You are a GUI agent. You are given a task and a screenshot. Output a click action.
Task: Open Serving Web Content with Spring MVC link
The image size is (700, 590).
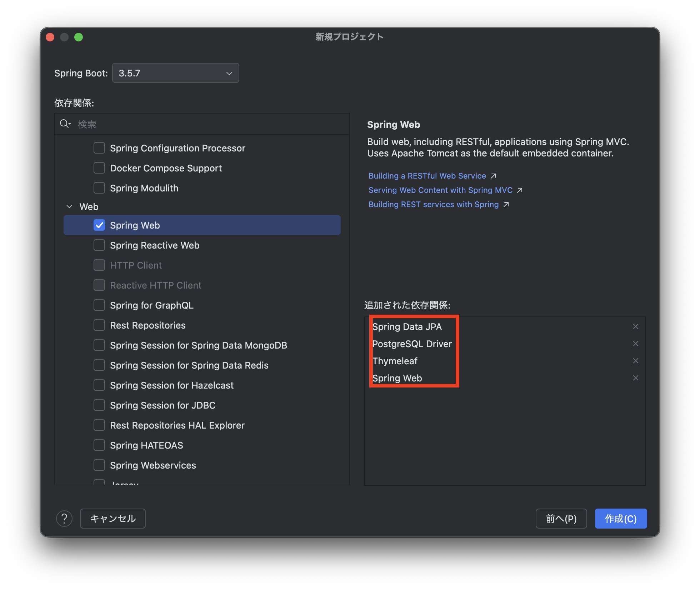tap(440, 190)
